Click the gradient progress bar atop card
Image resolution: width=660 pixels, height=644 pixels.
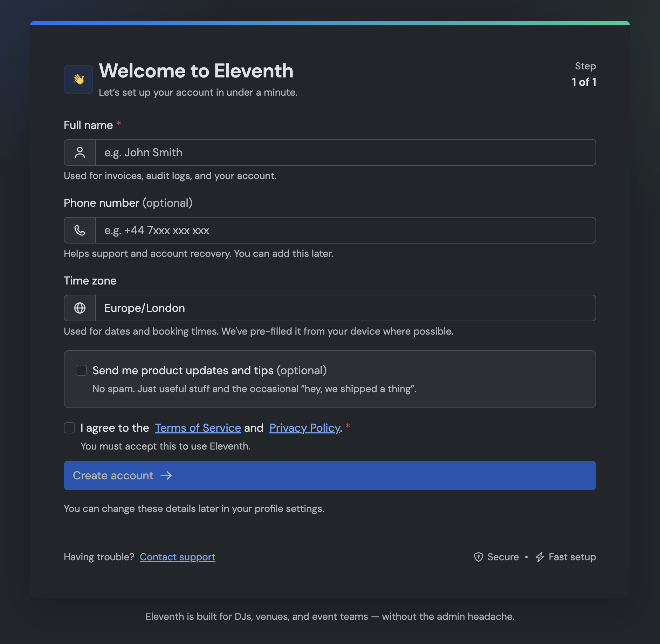coord(330,23)
